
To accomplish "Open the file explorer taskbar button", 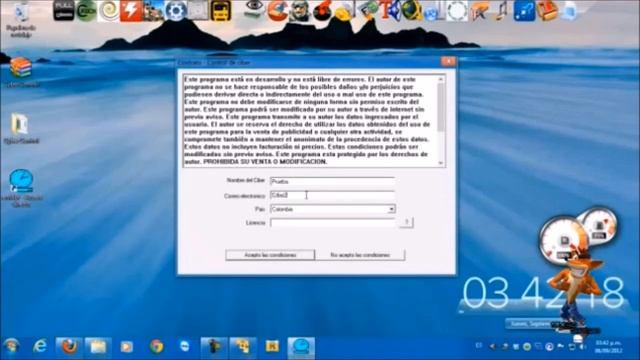I will click(98, 347).
